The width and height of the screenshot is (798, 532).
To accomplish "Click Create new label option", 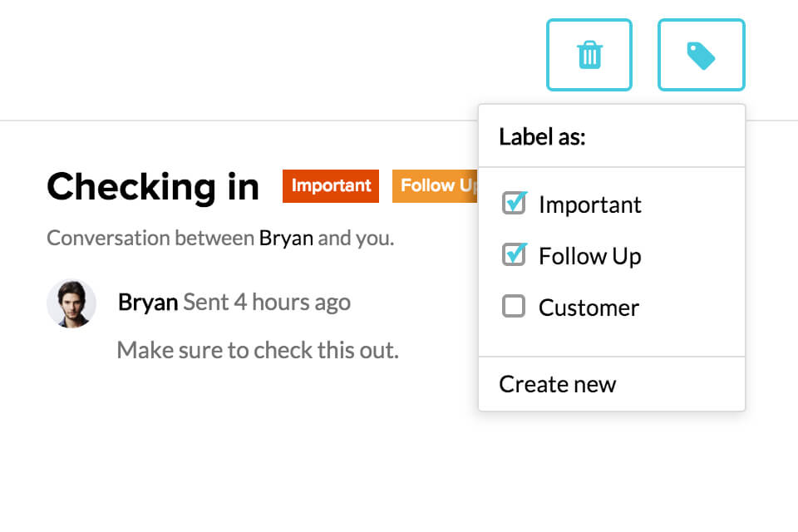I will (558, 384).
